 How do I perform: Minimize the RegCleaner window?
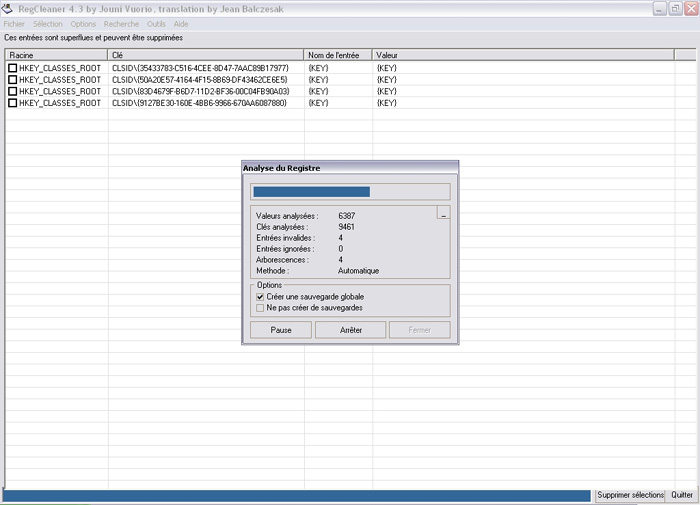[661, 8]
